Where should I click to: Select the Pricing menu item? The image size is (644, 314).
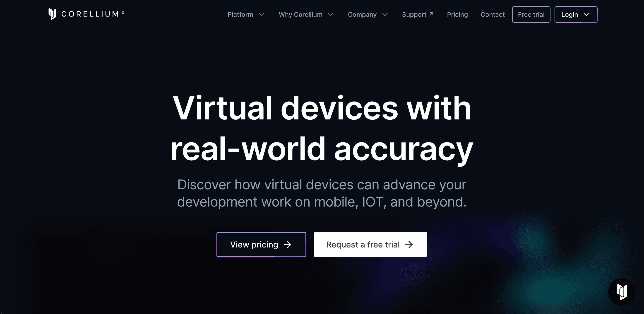coord(457,14)
